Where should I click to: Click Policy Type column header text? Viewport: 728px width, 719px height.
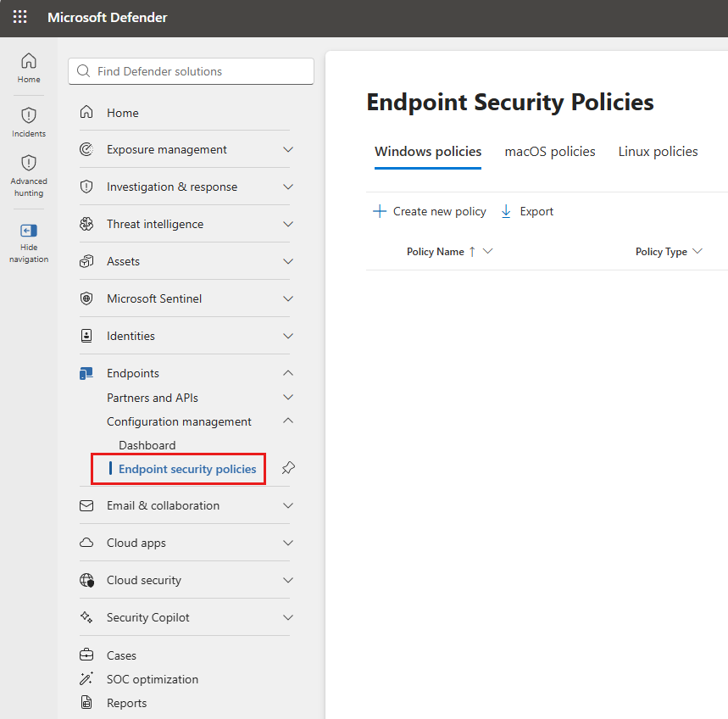(661, 252)
